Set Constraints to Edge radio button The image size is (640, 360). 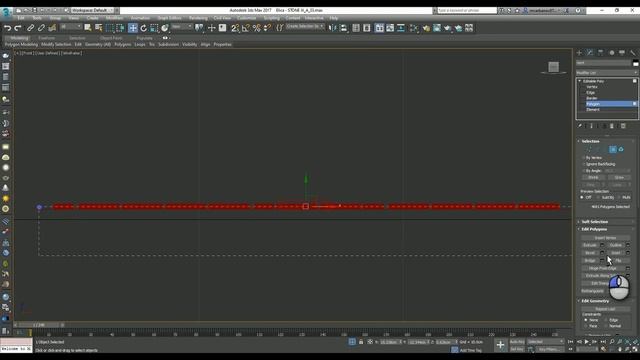click(x=606, y=320)
